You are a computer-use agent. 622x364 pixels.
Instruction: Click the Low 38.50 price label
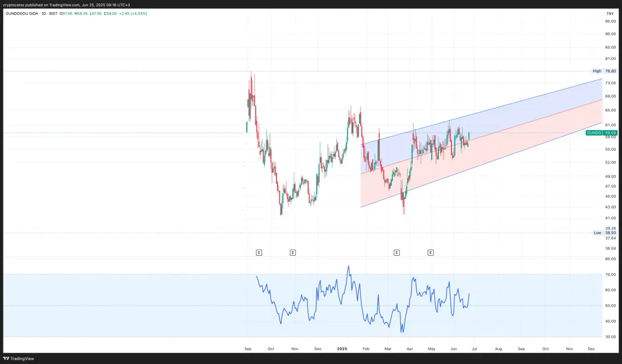pyautogui.click(x=604, y=233)
